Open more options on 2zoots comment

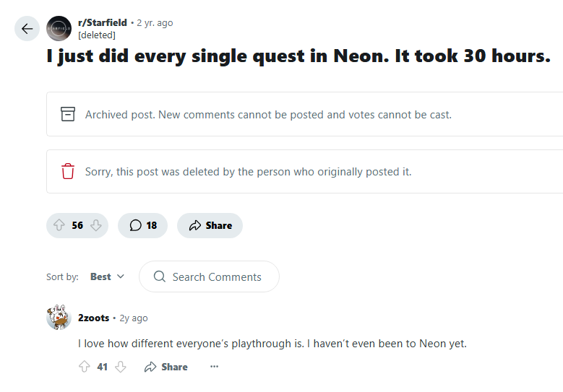(x=214, y=367)
